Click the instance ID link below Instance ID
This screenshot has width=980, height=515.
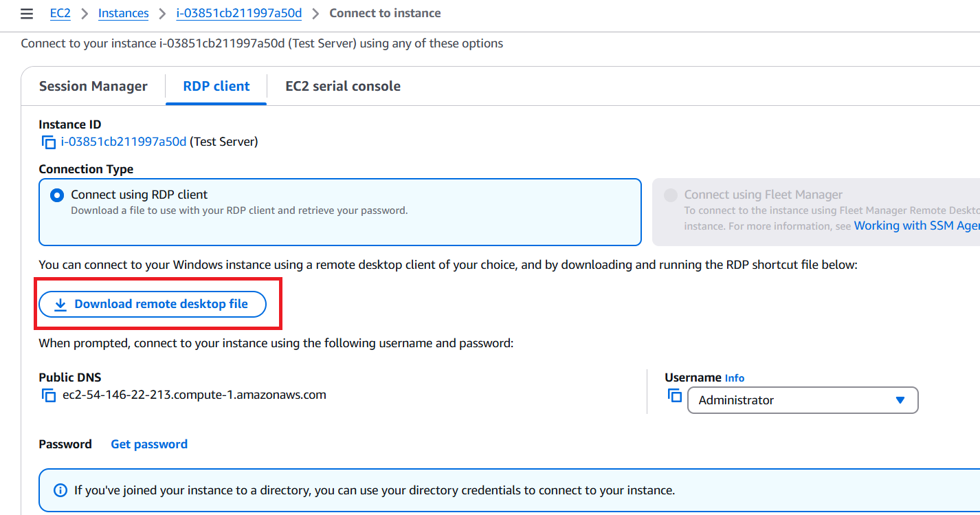point(124,141)
